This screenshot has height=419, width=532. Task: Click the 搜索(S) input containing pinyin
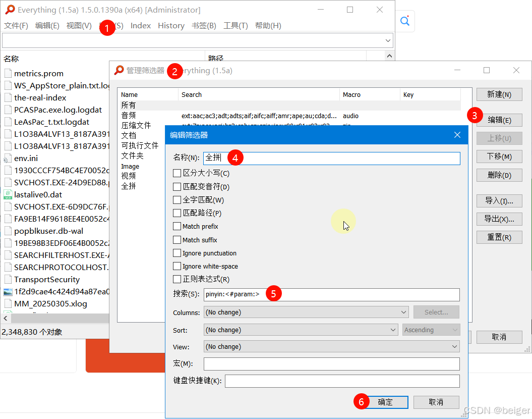(x=331, y=294)
